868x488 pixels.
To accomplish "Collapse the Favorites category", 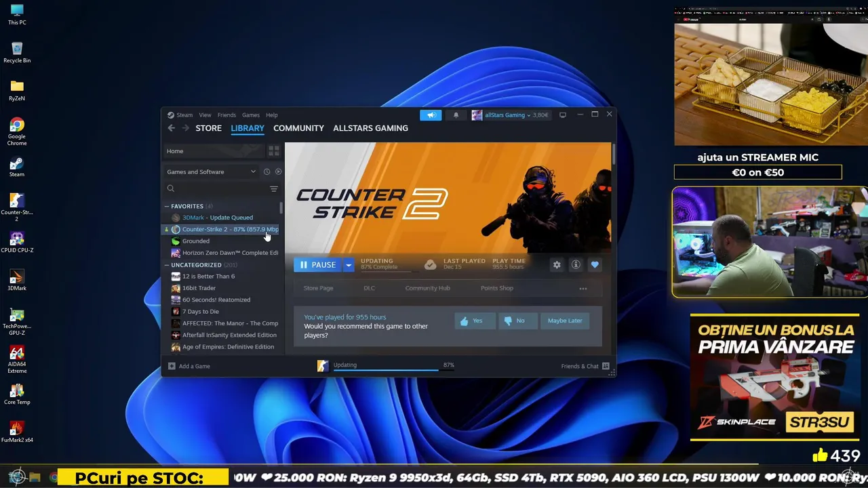I will click(167, 206).
